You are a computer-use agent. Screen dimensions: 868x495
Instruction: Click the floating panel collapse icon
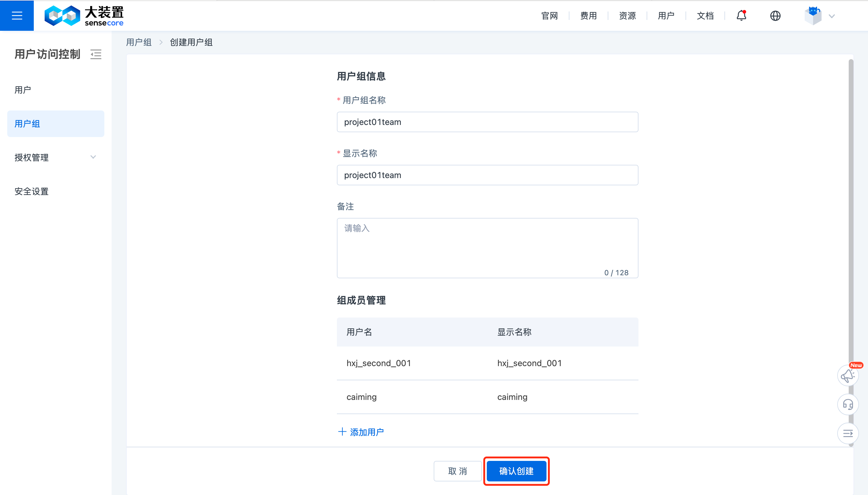coord(847,433)
